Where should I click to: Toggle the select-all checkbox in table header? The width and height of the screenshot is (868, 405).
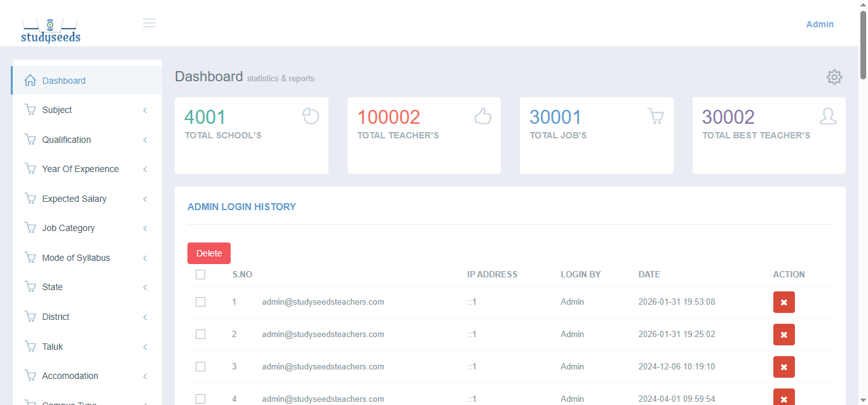click(x=201, y=275)
